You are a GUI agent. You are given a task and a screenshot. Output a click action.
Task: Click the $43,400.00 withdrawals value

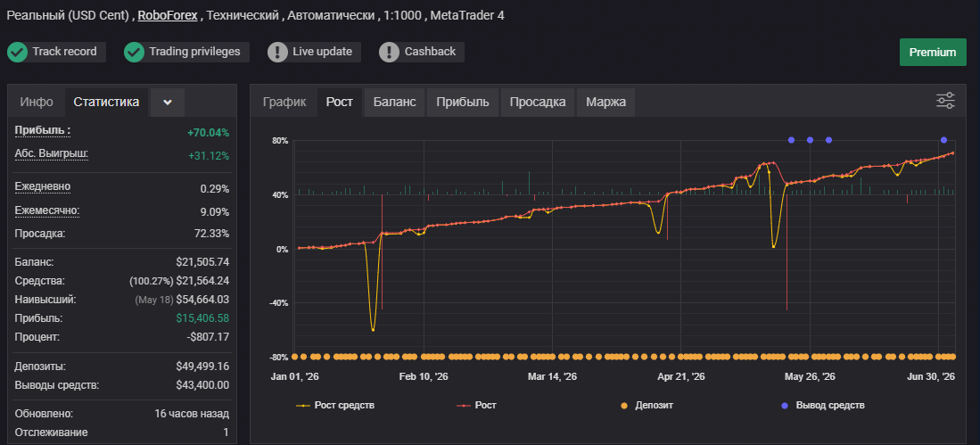pos(202,385)
